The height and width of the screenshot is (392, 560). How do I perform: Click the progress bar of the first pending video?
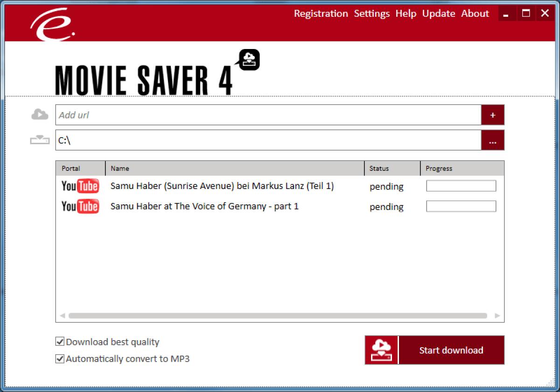coord(461,186)
